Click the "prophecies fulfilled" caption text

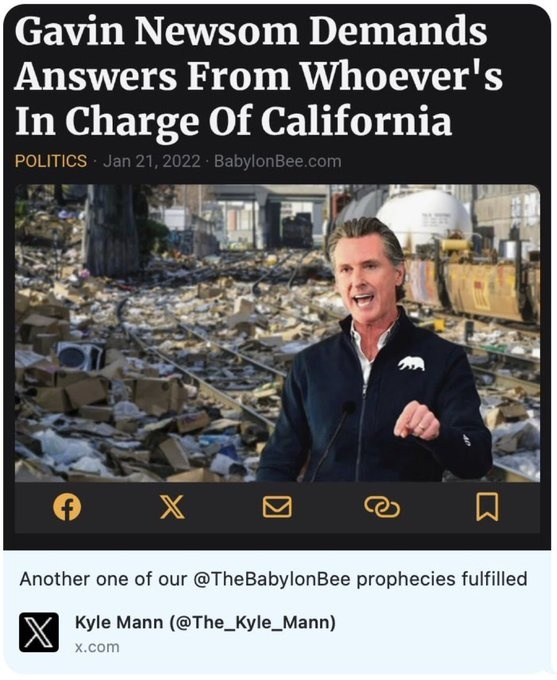click(x=442, y=579)
